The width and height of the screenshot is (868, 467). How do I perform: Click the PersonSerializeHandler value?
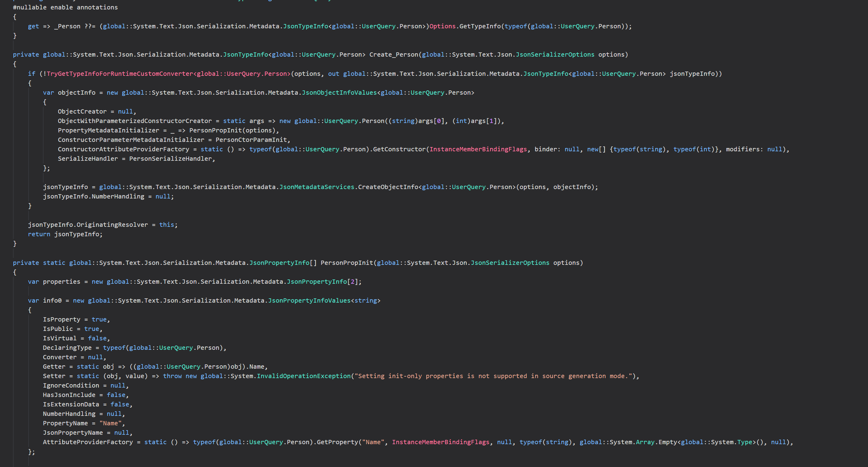(x=170, y=158)
